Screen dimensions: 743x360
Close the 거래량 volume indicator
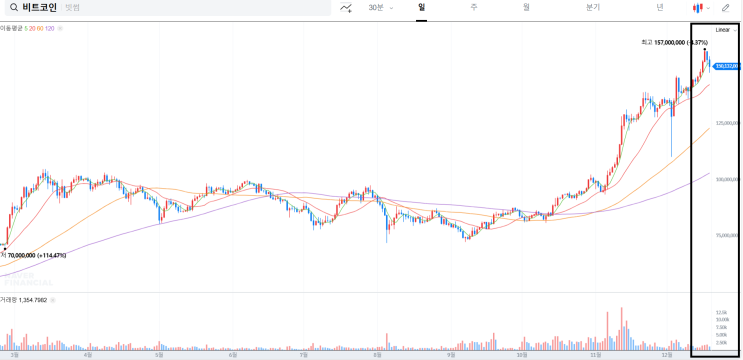[53, 300]
